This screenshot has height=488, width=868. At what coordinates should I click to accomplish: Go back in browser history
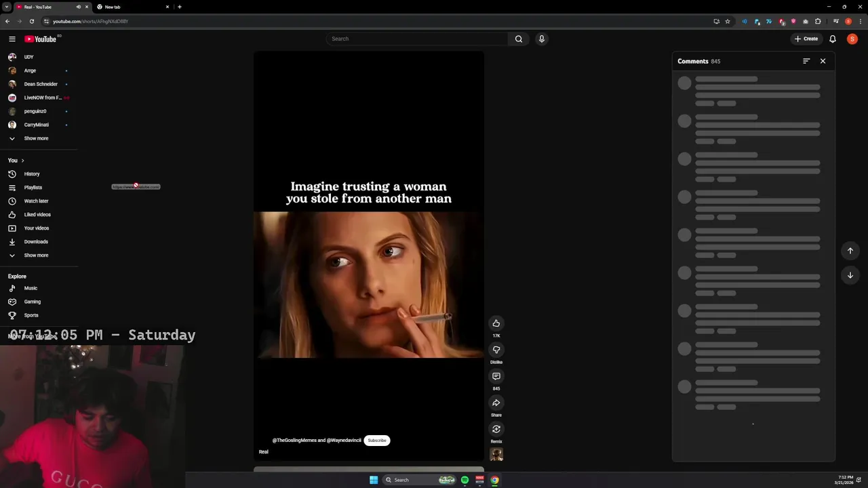coord(7,21)
